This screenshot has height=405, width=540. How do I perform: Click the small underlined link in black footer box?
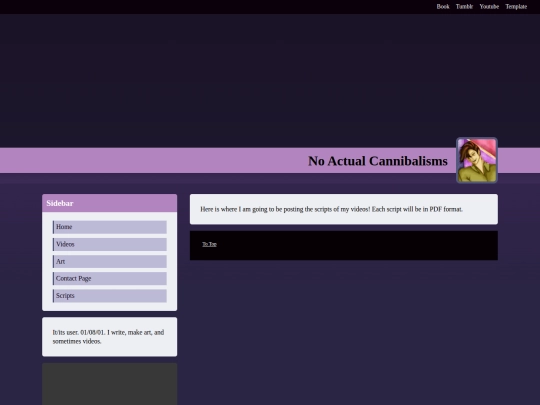tap(209, 244)
